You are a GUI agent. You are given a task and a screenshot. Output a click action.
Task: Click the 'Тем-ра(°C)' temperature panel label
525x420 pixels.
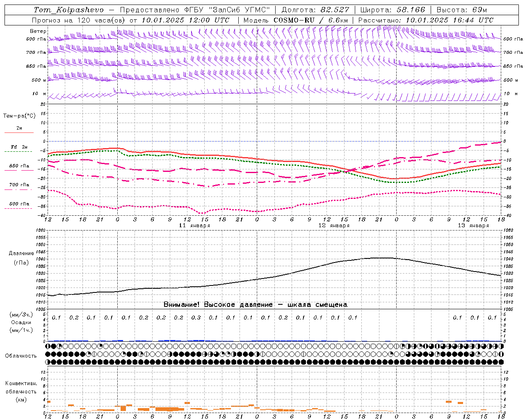coord(19,116)
